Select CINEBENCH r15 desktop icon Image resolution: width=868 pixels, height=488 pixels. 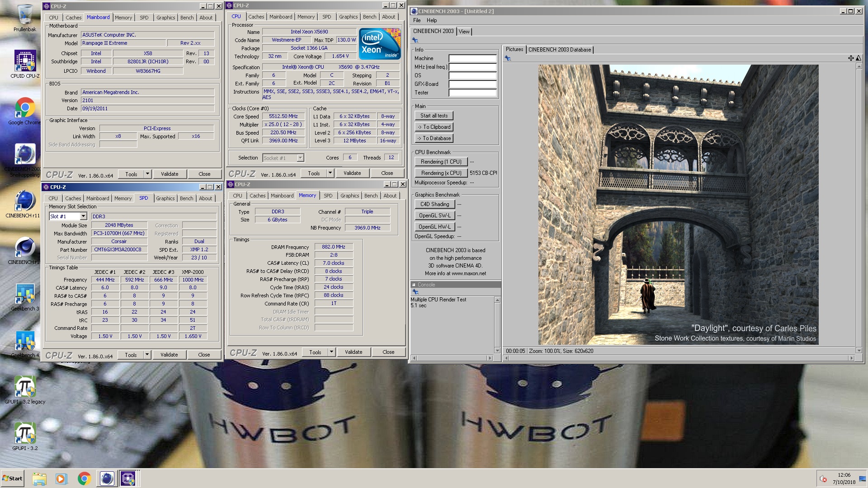(x=25, y=251)
